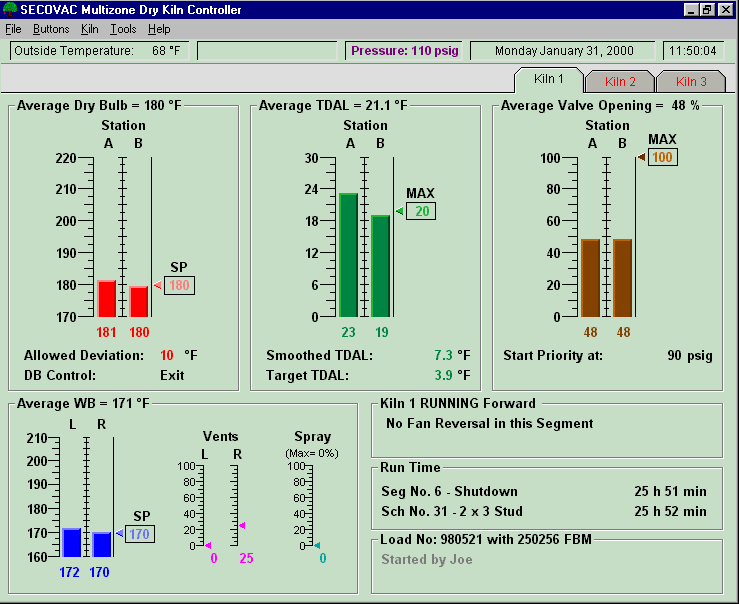739x604 pixels.
Task: Click the 'Average TDAL = 21.1 °F' heading
Action: [x=333, y=106]
